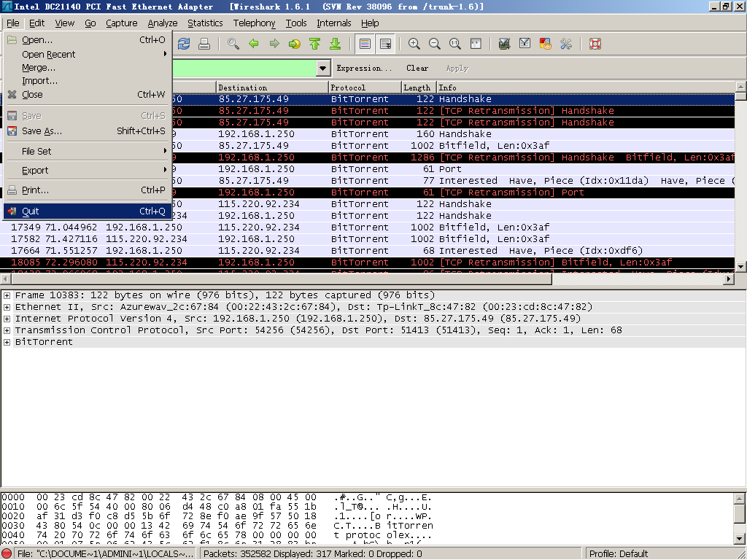The height and width of the screenshot is (560, 747).
Task: Go forward with the right green arrow
Action: click(274, 44)
